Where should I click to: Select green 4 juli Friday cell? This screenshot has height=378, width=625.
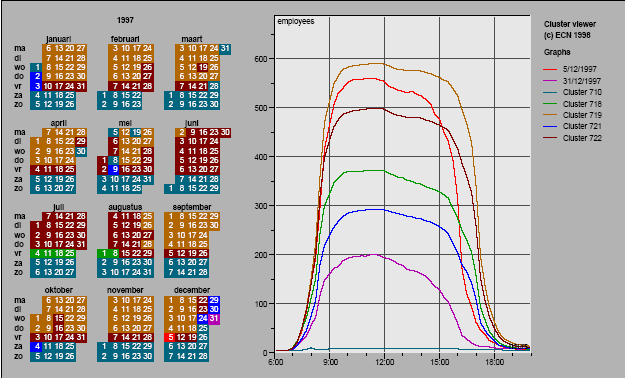36,253
